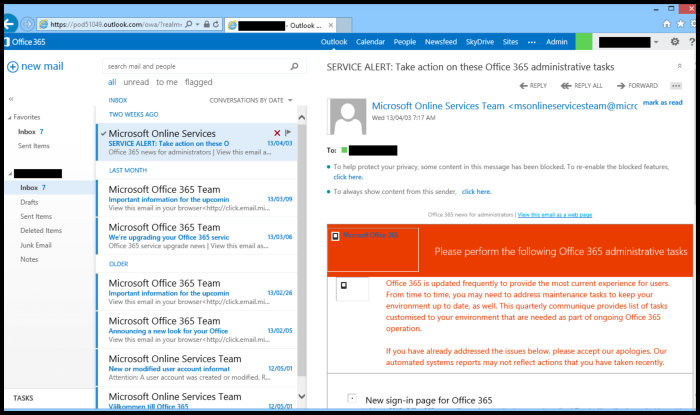The image size is (700, 415).
Task: Open the more navigation ellipsis menu
Action: click(x=532, y=42)
